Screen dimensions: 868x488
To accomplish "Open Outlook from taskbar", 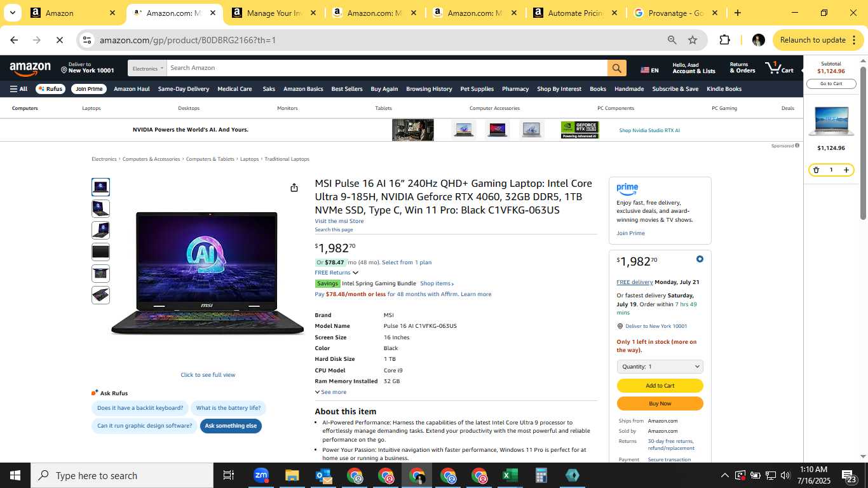I will 323,475.
